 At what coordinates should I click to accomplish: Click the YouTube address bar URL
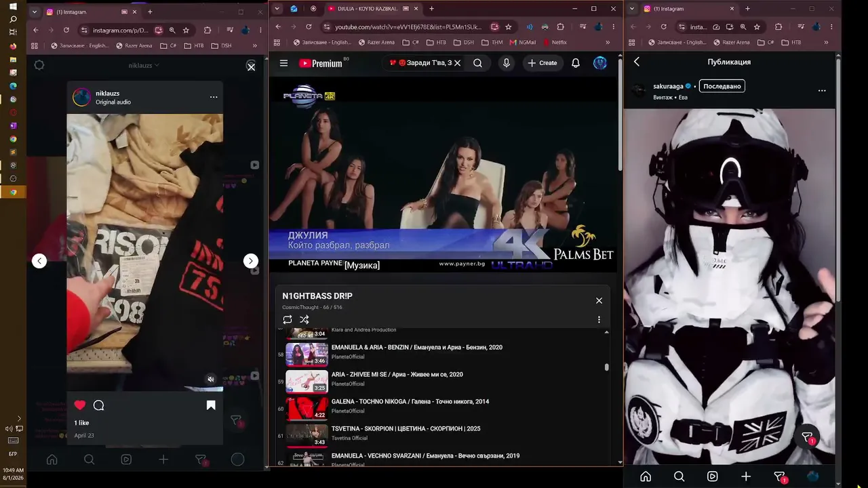tap(408, 27)
